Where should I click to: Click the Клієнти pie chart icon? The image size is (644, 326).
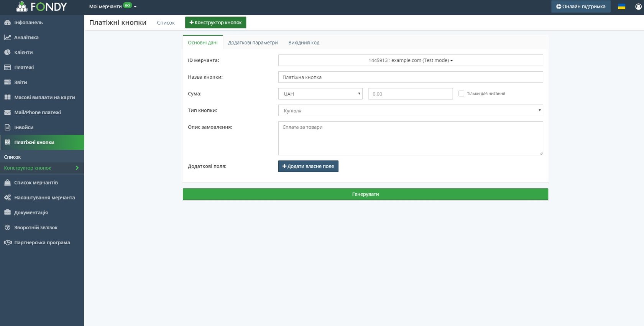click(x=7, y=53)
